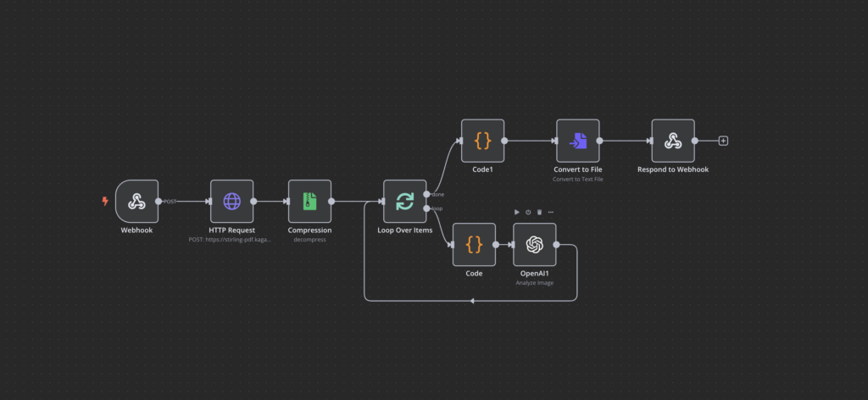Image resolution: width=868 pixels, height=400 pixels.
Task: Click the 'Webhook' node label
Action: coord(136,231)
